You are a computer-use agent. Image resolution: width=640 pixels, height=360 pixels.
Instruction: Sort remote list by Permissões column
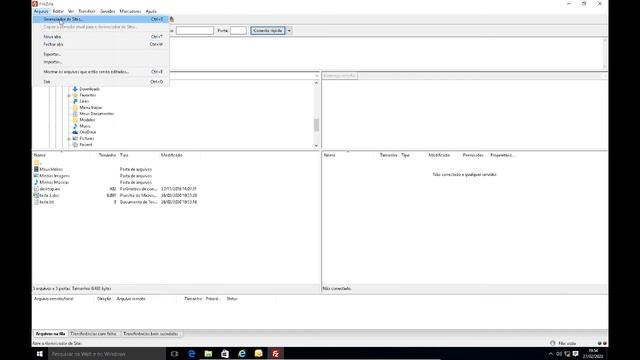pyautogui.click(x=473, y=155)
